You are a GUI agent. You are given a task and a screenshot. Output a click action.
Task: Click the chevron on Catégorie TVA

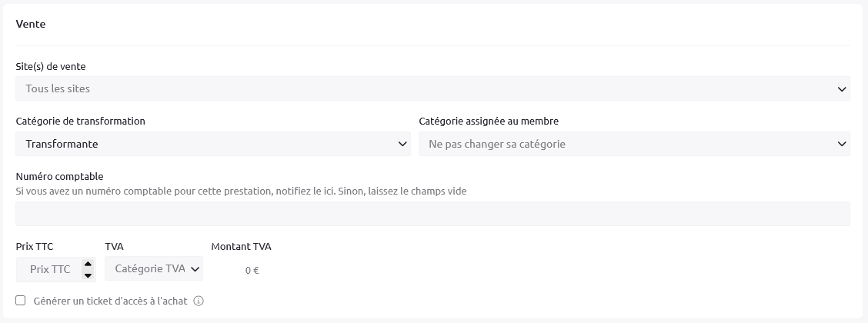(x=195, y=269)
